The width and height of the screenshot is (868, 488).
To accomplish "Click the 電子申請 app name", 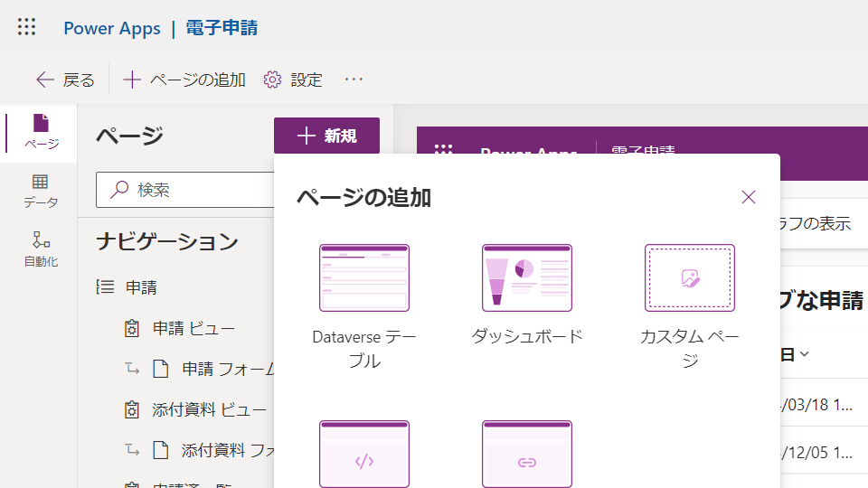I will click(222, 28).
